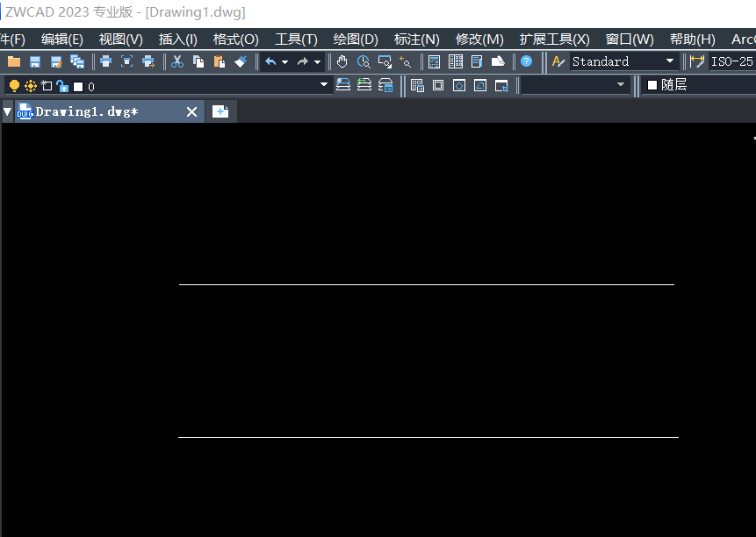This screenshot has height=537, width=756.
Task: Open the Quick Calculator icon
Action: (x=434, y=61)
